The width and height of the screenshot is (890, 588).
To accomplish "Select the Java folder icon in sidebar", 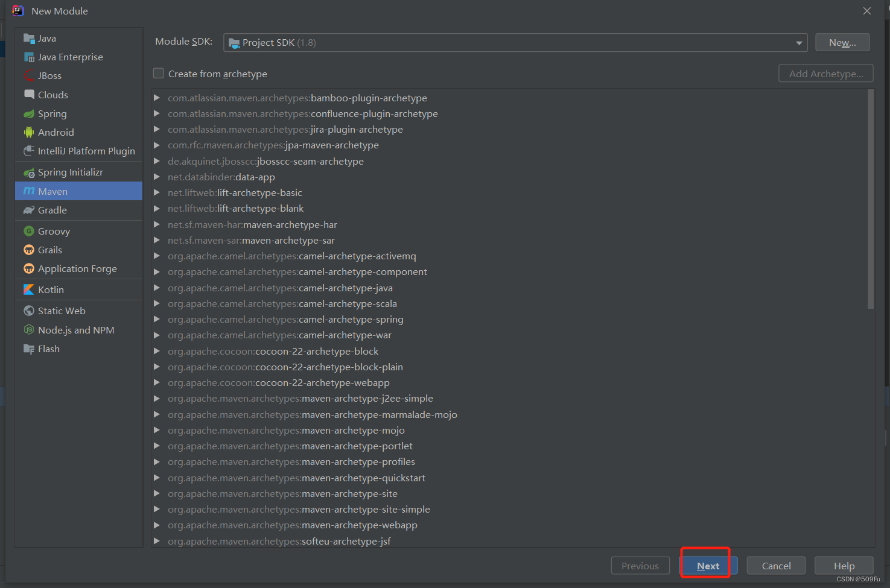I will point(28,38).
